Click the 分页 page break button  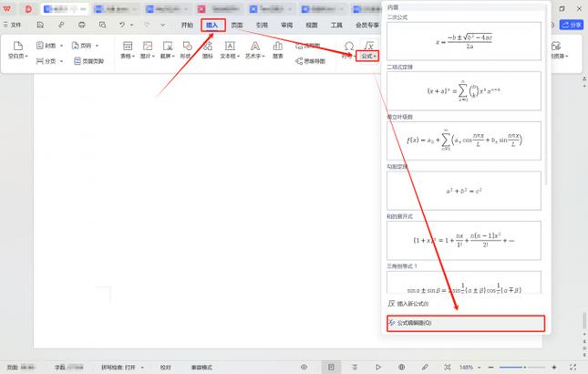46,61
